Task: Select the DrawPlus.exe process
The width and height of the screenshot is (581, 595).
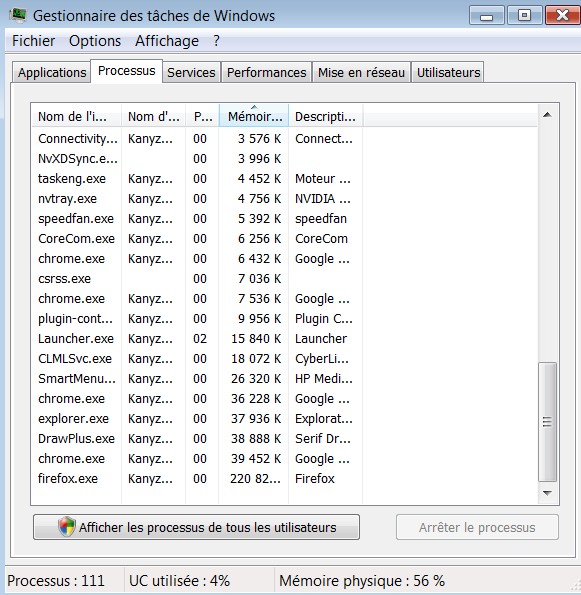Action: tap(197, 439)
